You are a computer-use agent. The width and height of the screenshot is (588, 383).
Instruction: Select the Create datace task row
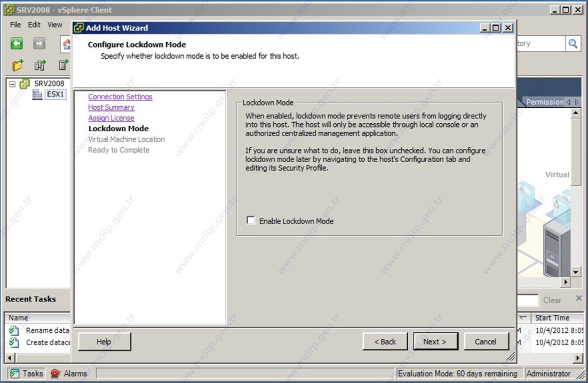click(x=39, y=342)
